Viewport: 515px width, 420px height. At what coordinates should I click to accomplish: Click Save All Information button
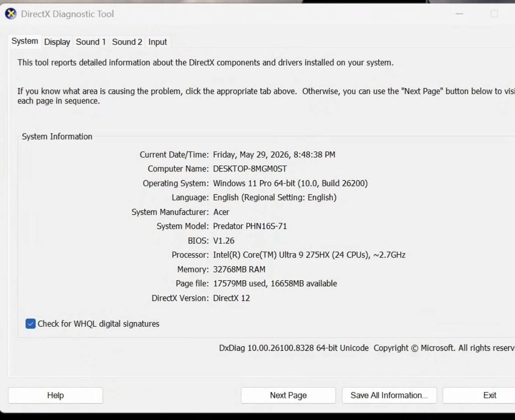pyautogui.click(x=389, y=395)
